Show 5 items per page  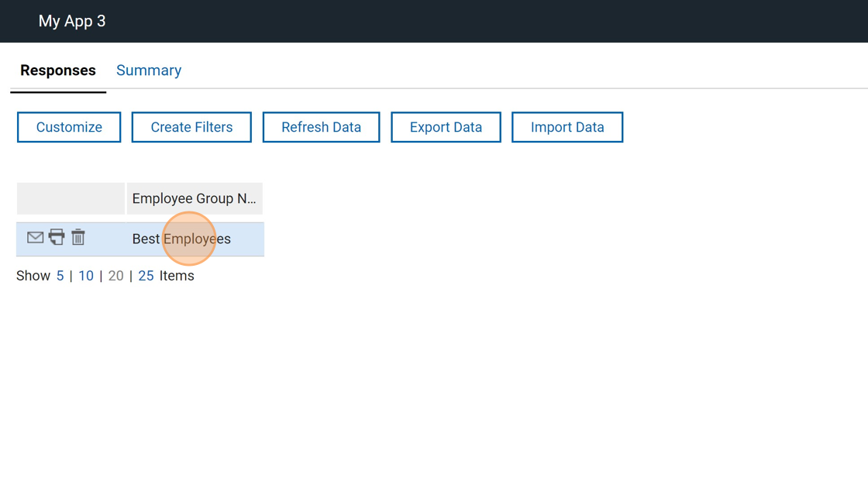click(60, 276)
